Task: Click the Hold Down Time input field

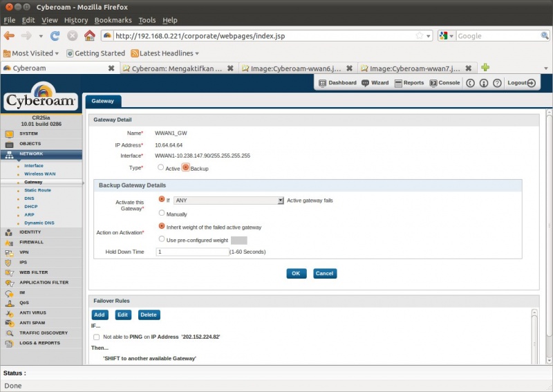Action: coord(192,252)
